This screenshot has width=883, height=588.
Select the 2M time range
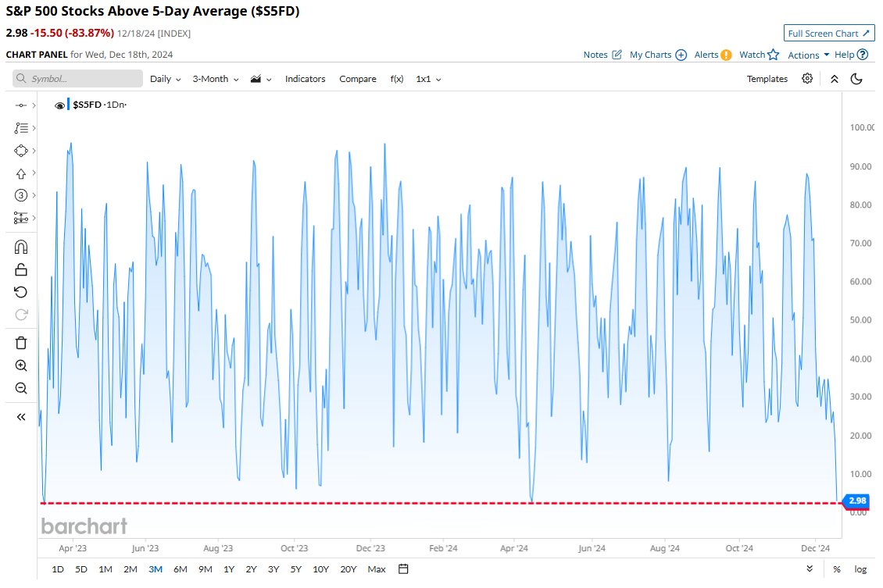pyautogui.click(x=130, y=569)
